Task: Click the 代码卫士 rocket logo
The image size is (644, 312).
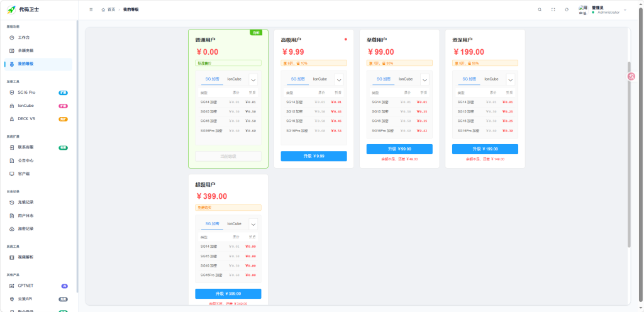Action: tap(11, 9)
